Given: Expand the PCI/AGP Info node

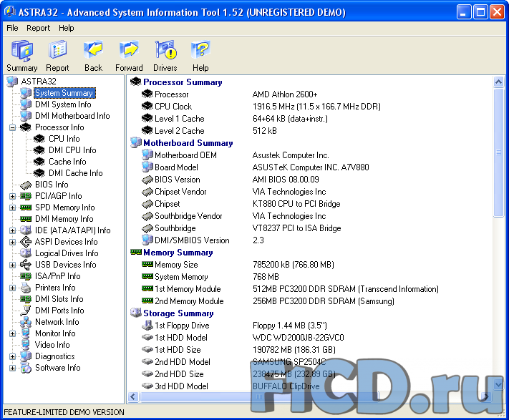Looking at the screenshot, I should tap(12, 196).
